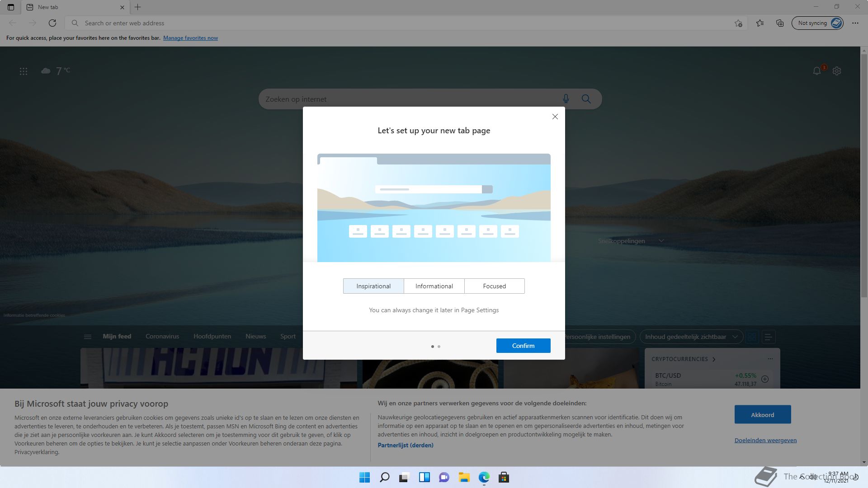This screenshot has height=488, width=868.
Task: Open Cryptocurrencies card more options
Action: click(770, 359)
